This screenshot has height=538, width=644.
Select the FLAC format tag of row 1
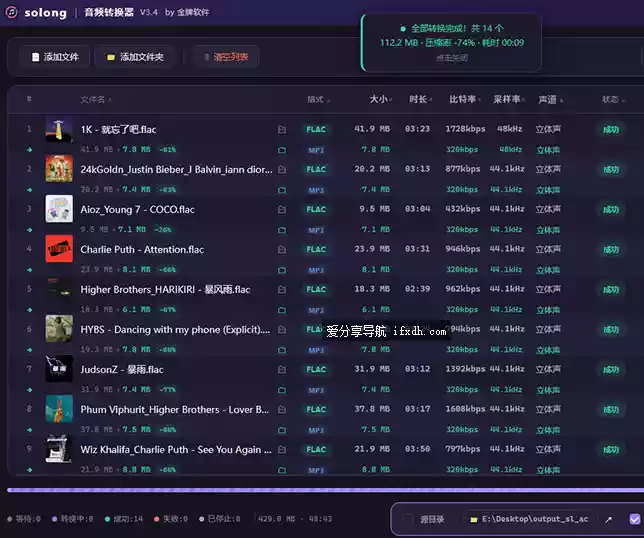tap(316, 129)
